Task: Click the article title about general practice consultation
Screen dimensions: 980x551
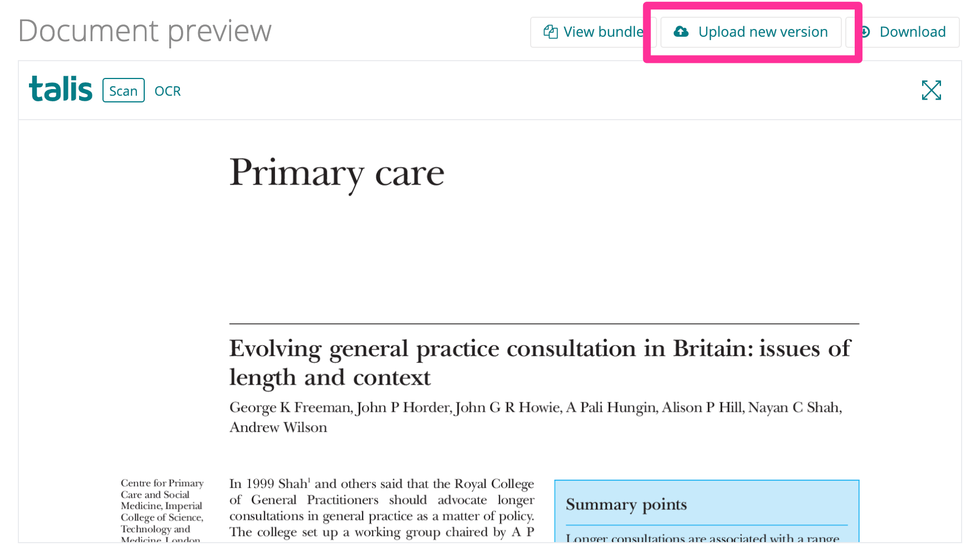Action: pyautogui.click(x=539, y=362)
